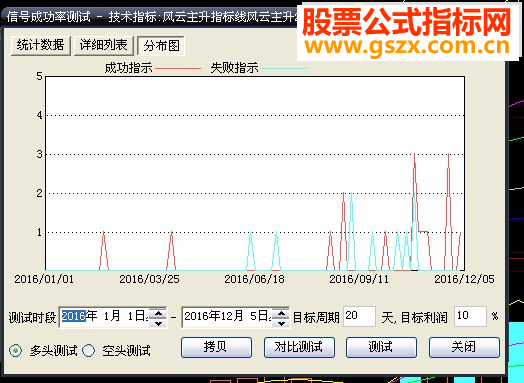Switch to the 统计数据 tab
Viewport: 524px width, 383px height.
(x=40, y=45)
